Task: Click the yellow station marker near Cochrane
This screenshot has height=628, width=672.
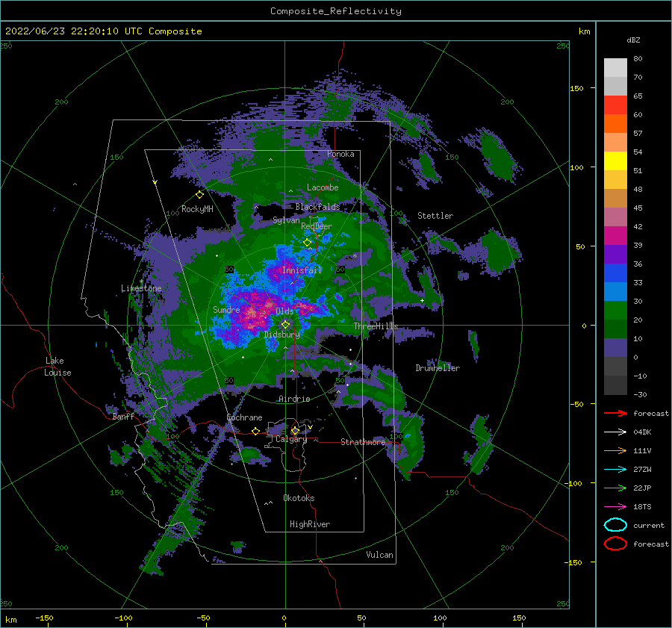Action: point(255,431)
